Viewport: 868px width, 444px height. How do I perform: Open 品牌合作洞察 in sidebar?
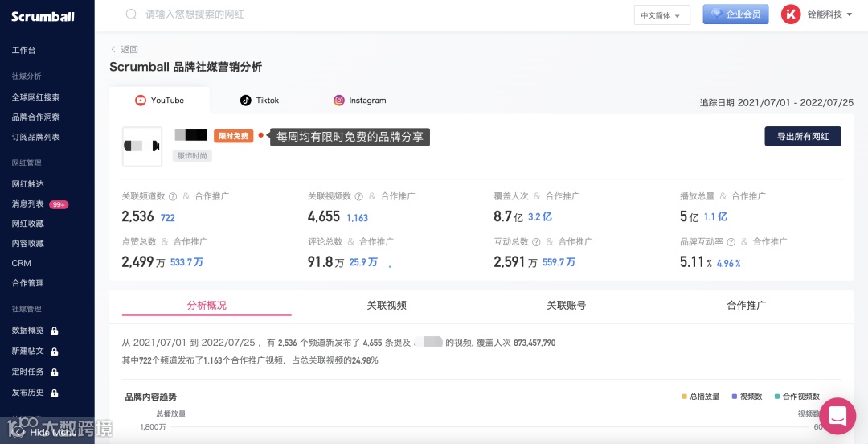pyautogui.click(x=36, y=117)
